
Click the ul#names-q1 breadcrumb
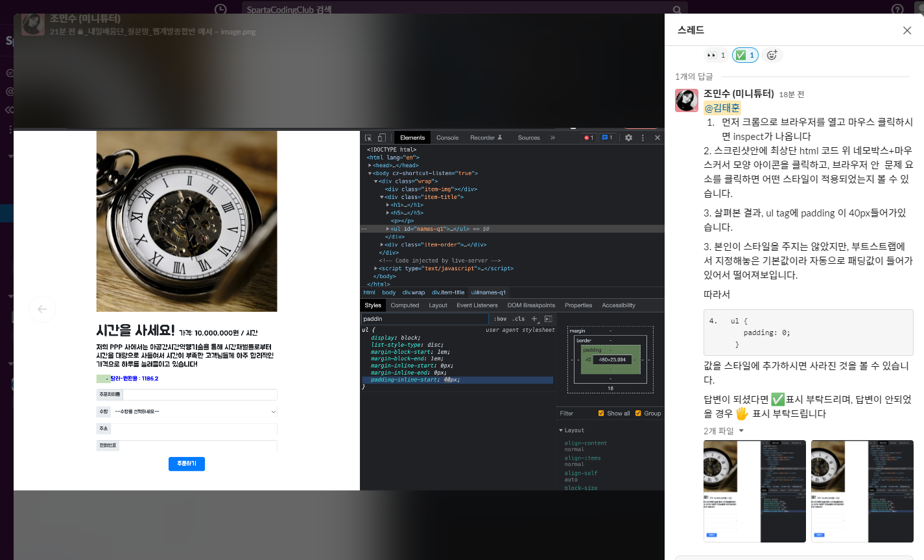point(488,292)
